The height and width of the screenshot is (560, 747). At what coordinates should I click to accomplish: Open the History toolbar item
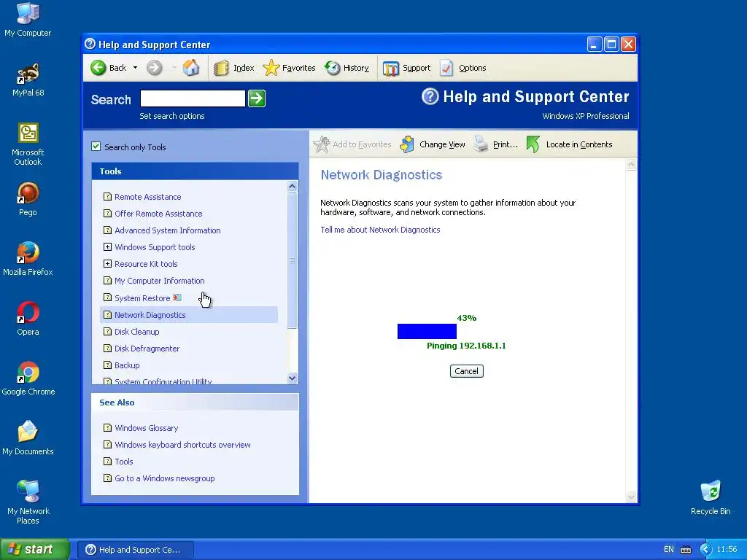tap(347, 68)
